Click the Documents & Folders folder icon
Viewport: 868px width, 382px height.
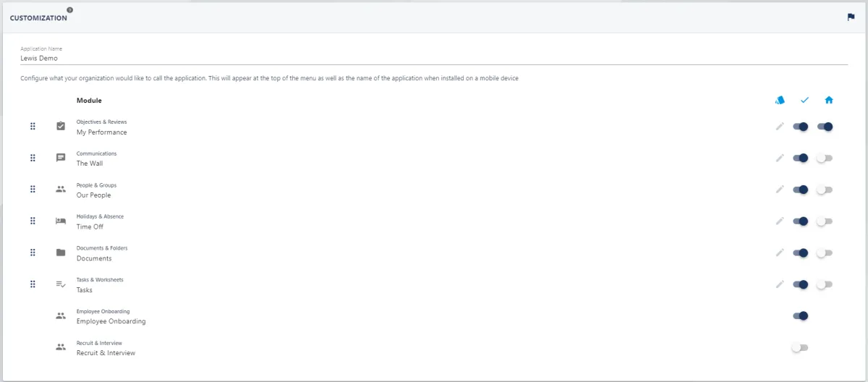tap(61, 252)
